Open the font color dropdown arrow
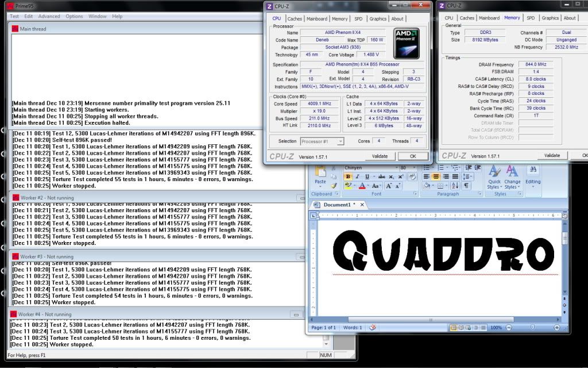Screen dimensions: 588x368 click(x=368, y=186)
